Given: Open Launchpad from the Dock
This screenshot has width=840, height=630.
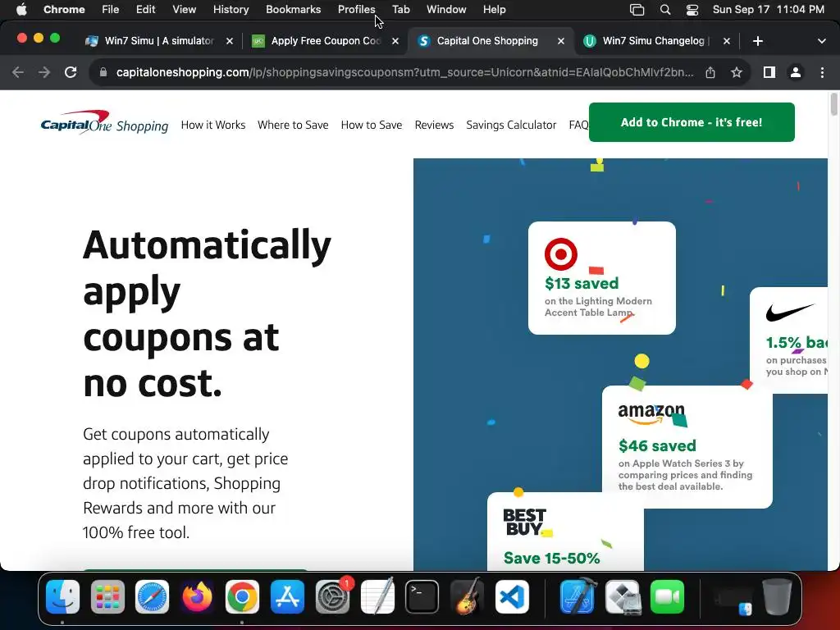Looking at the screenshot, I should [x=107, y=597].
